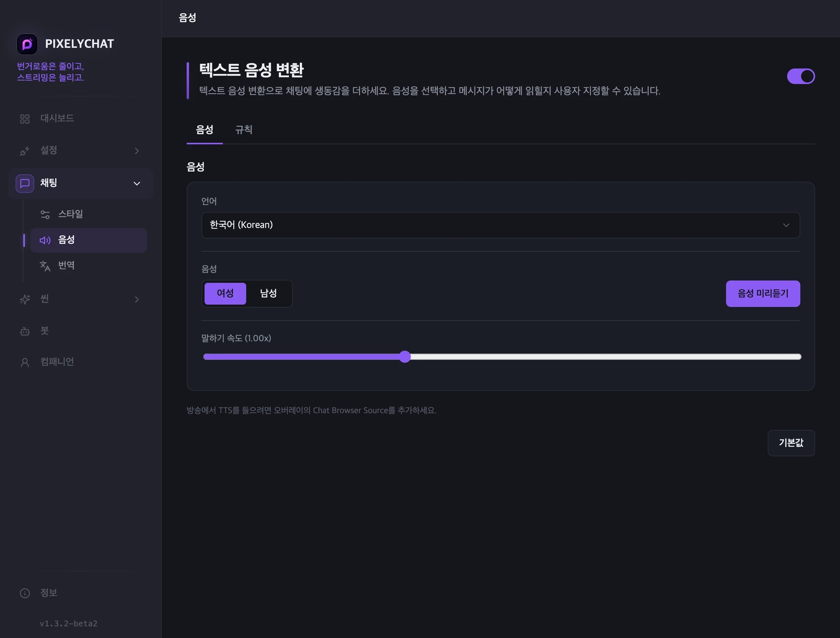Click the 봇 robot icon
The height and width of the screenshot is (638, 840).
tap(25, 331)
